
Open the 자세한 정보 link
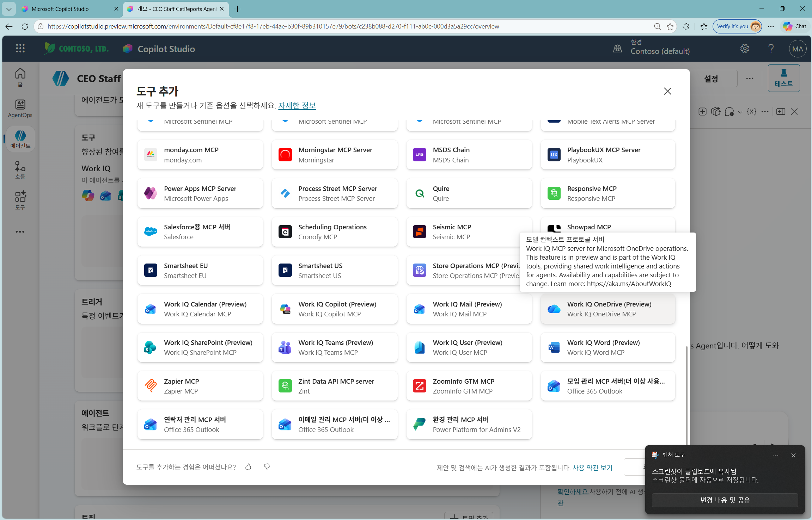[x=297, y=105]
